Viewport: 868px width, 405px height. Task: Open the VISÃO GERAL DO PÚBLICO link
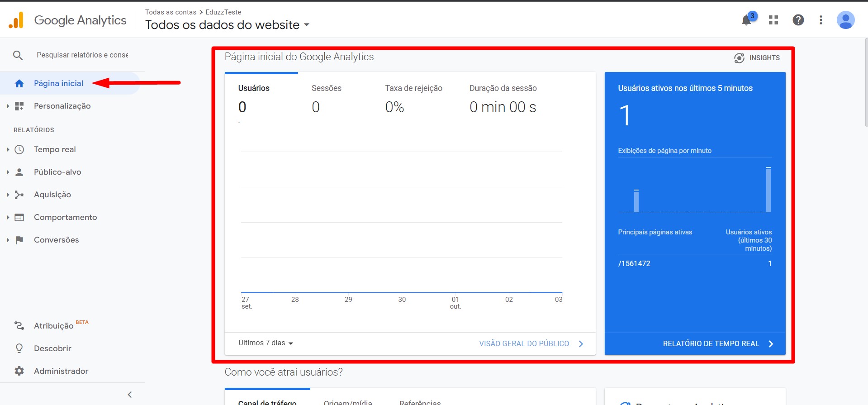tap(531, 344)
